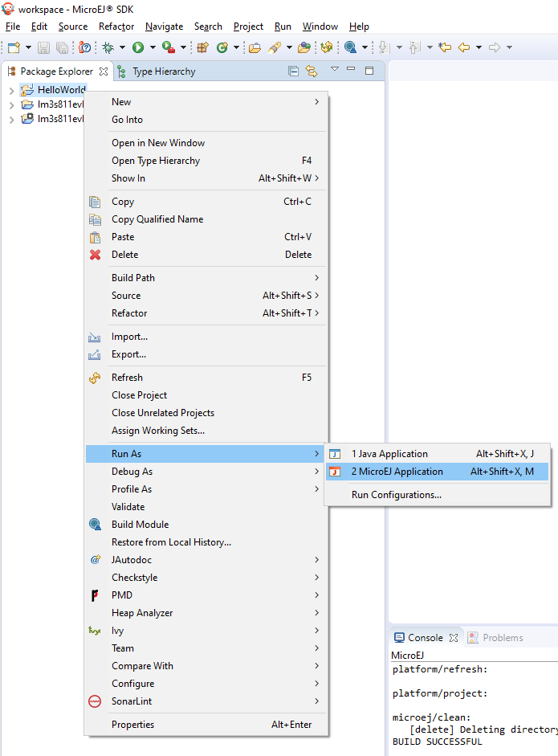
Task: Select Debug As in context menu
Action: (x=206, y=472)
